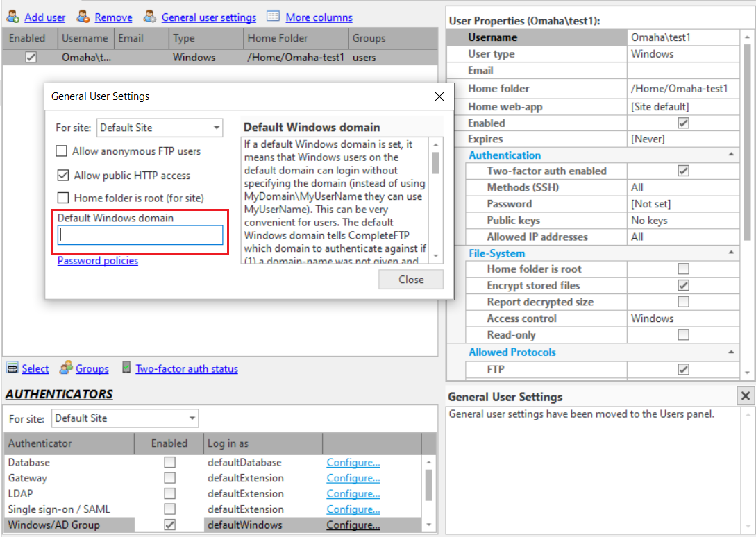This screenshot has height=537, width=756.
Task: Open the Password policies link
Action: coord(98,260)
